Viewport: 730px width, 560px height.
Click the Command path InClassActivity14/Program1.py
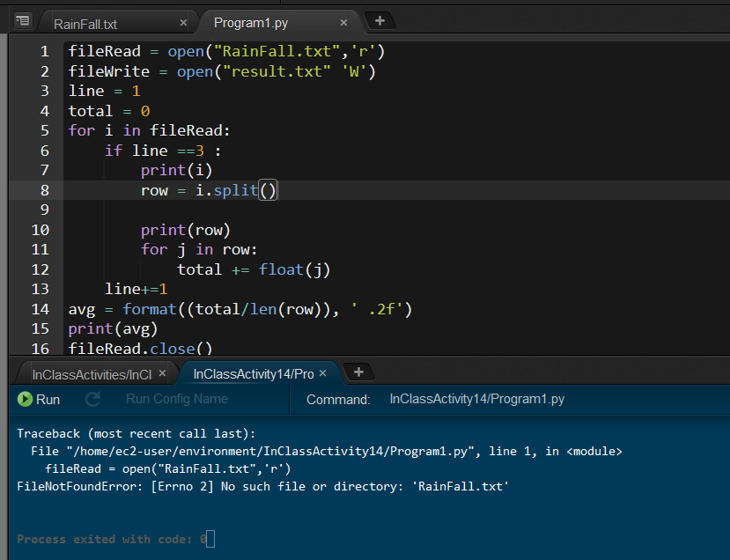471,399
